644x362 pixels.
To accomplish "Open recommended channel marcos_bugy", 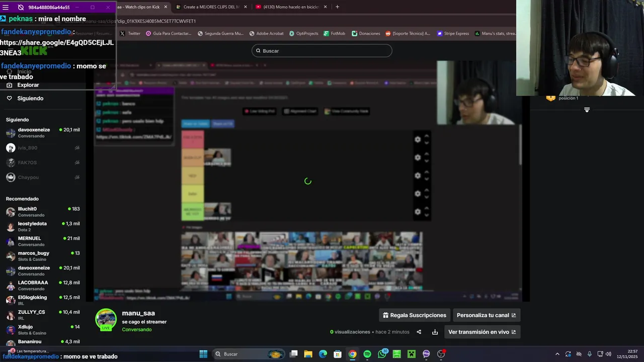I will click(x=43, y=256).
